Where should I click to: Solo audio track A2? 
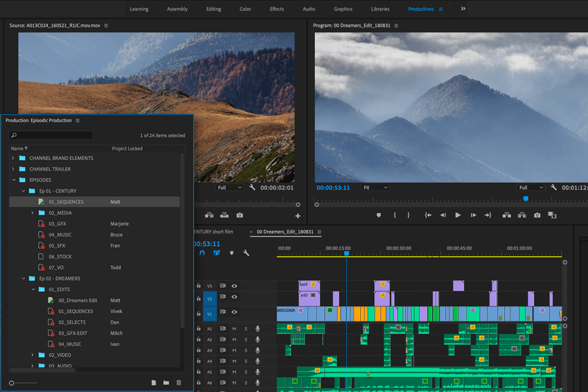coord(246,339)
